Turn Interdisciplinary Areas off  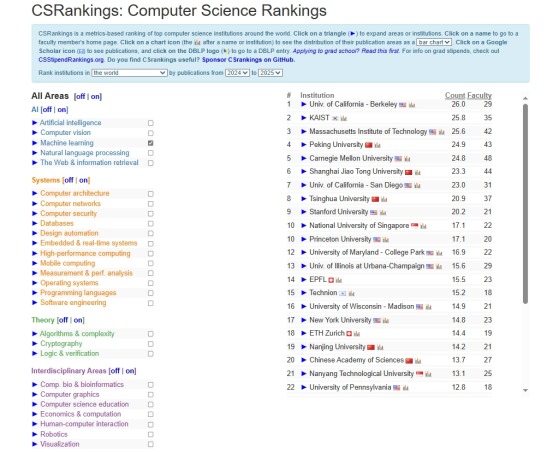pyautogui.click(x=115, y=371)
